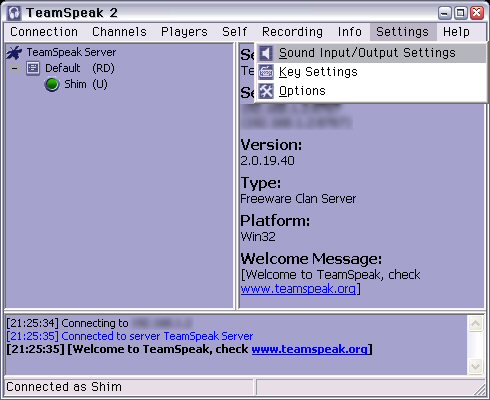Close the opened Settings menu
The height and width of the screenshot is (400, 490).
tap(403, 32)
